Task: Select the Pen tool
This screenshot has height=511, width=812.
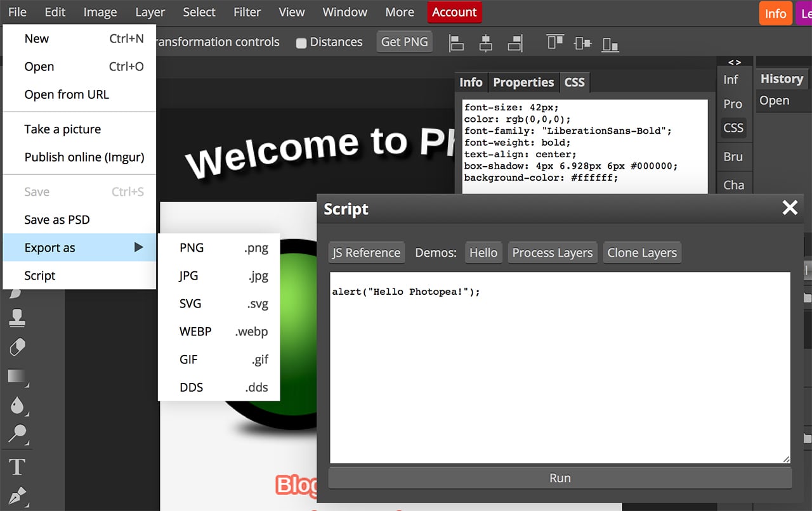Action: pos(16,496)
